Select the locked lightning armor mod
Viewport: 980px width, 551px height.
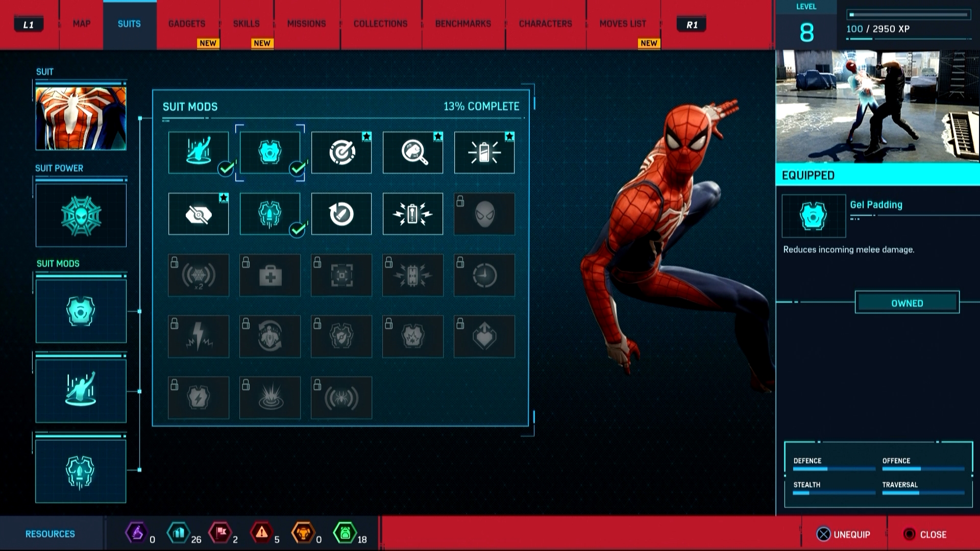pos(199,397)
